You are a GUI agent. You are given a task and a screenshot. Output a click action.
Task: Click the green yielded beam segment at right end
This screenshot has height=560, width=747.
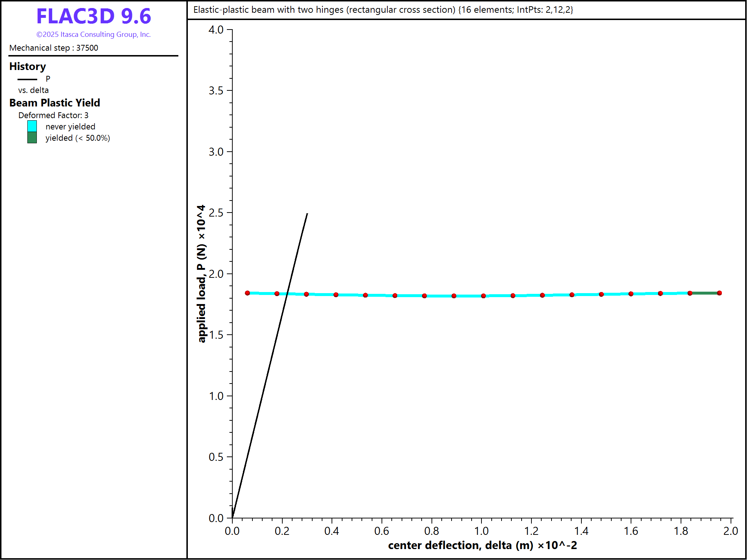click(705, 293)
